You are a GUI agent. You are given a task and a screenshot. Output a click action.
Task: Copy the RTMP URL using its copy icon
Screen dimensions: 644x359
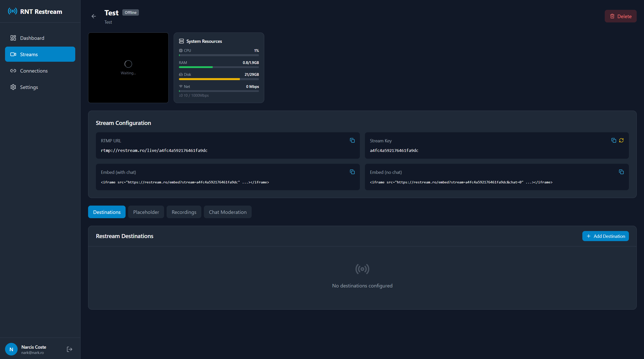tap(352, 140)
